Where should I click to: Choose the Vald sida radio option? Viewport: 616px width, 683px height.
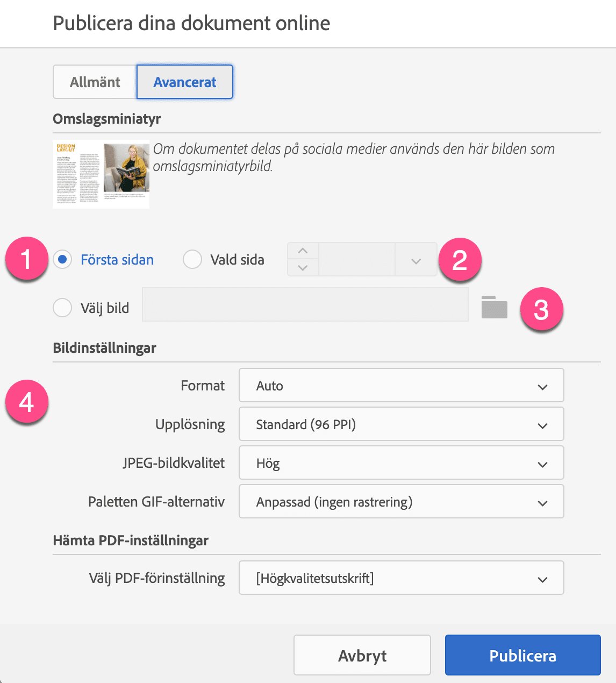pos(192,260)
